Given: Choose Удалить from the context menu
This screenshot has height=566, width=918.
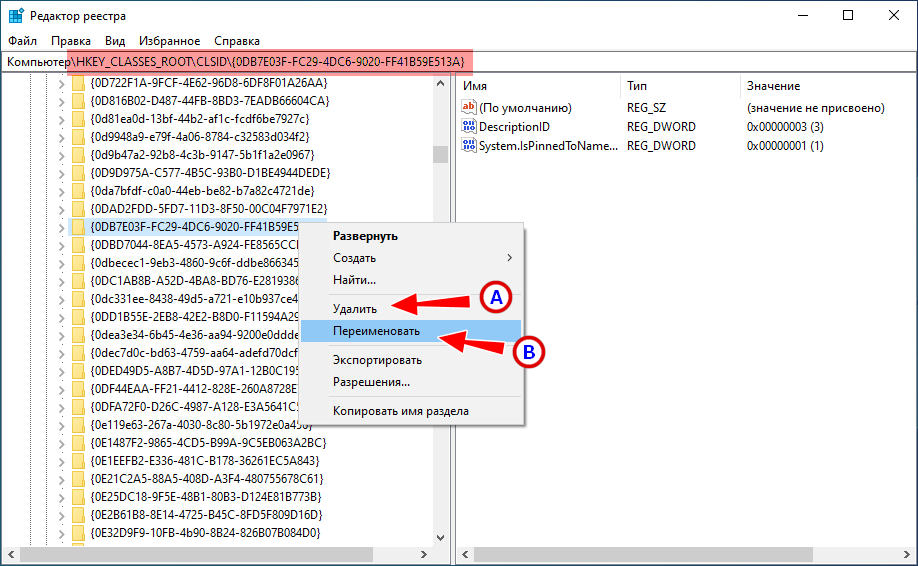Looking at the screenshot, I should tap(355, 310).
